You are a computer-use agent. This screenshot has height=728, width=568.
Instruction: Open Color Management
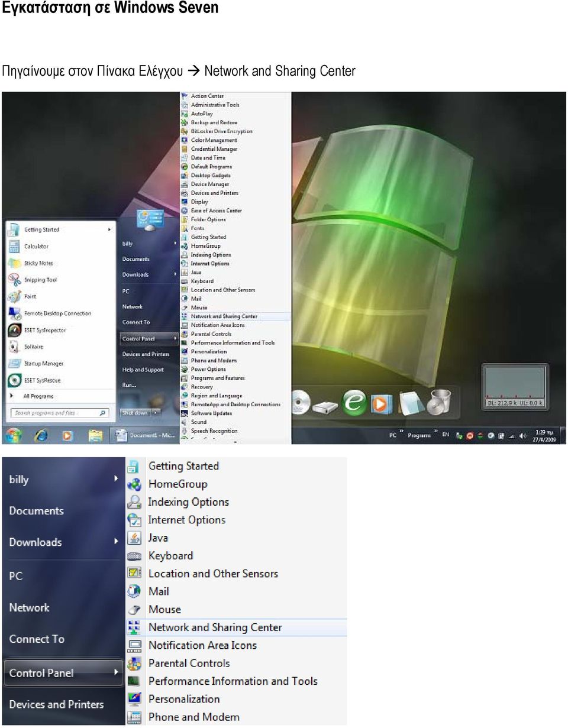[214, 140]
